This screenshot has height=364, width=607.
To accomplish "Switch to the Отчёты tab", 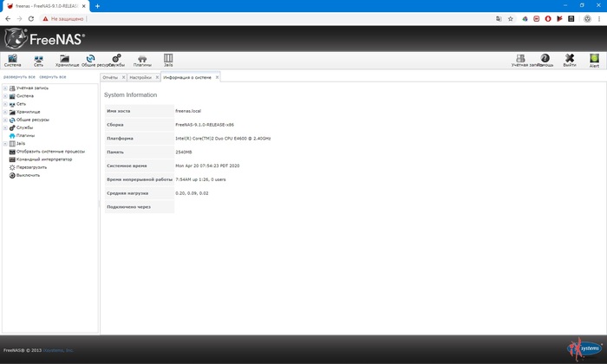I will [x=110, y=77].
